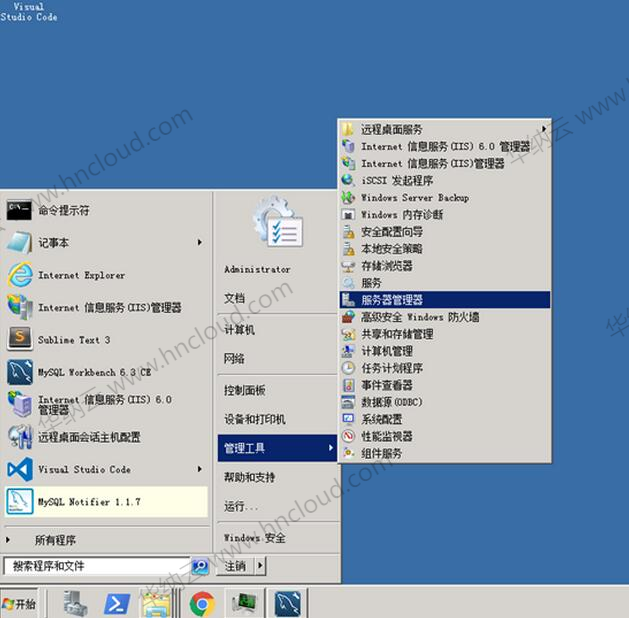Expand the 管理工具 submenu arrow
The height and width of the screenshot is (618, 629).
331,448
